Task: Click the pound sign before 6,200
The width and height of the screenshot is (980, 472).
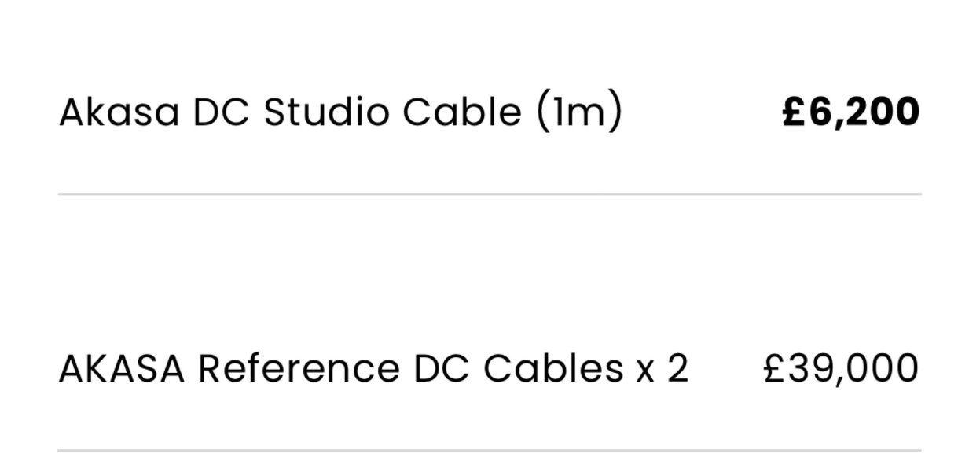Action: [x=795, y=112]
